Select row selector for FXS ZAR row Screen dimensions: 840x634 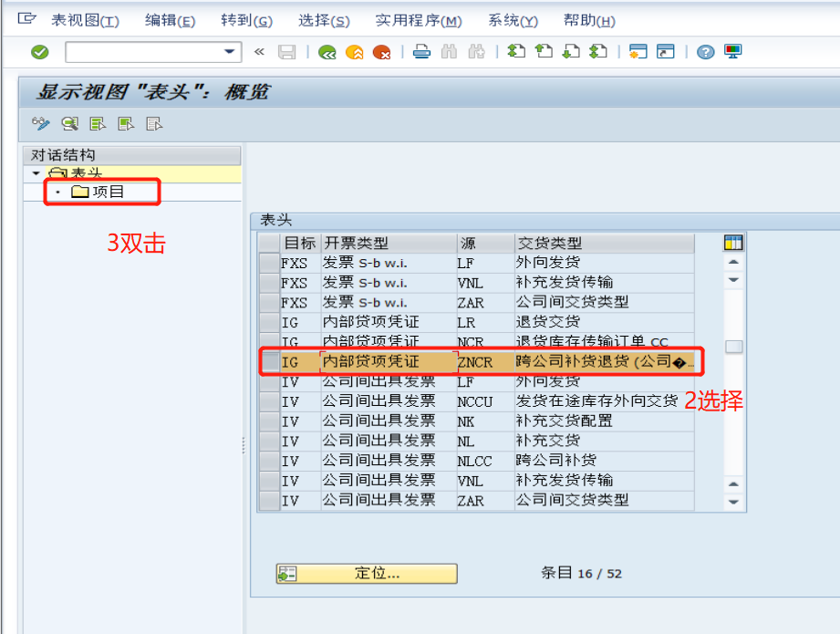pyautogui.click(x=269, y=303)
